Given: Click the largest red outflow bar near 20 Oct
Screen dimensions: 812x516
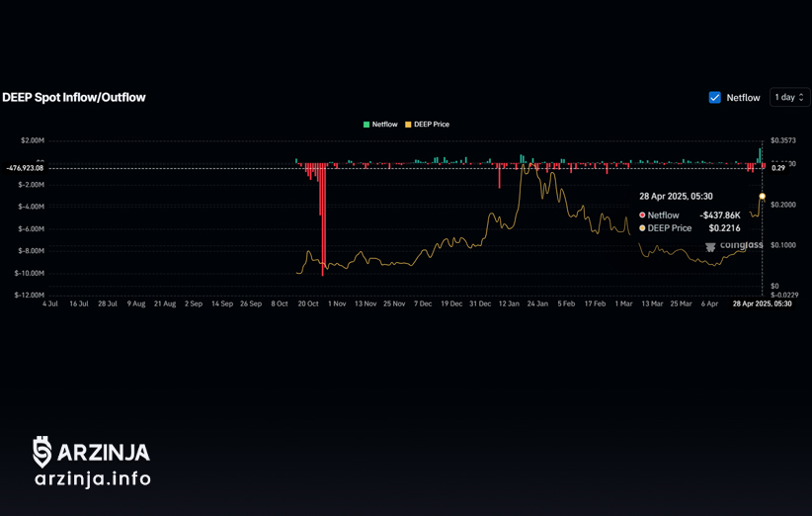Looking at the screenshot, I should click(323, 219).
